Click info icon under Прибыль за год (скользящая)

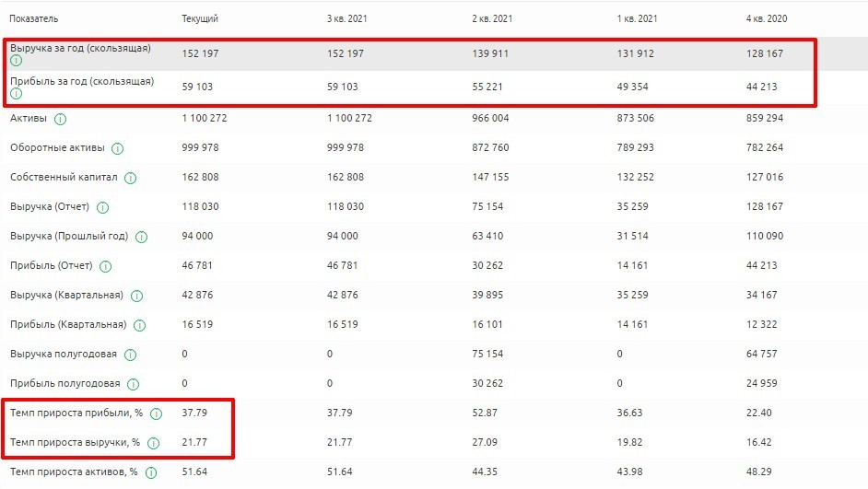(16, 94)
